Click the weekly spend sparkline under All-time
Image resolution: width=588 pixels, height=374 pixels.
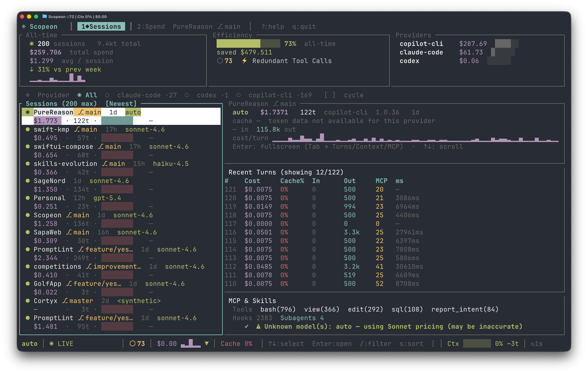coord(58,78)
